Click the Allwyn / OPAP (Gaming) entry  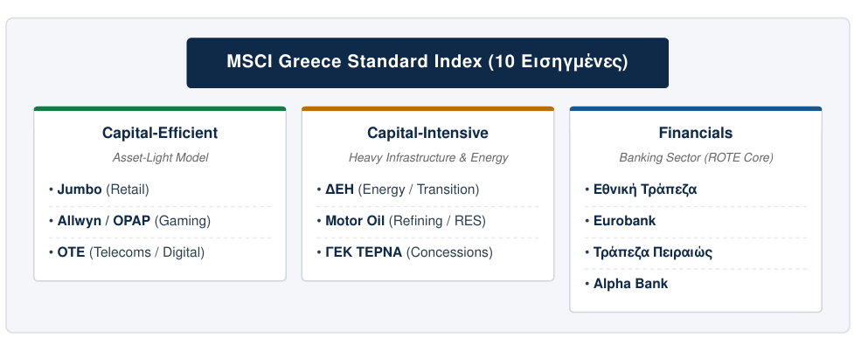[160, 221]
